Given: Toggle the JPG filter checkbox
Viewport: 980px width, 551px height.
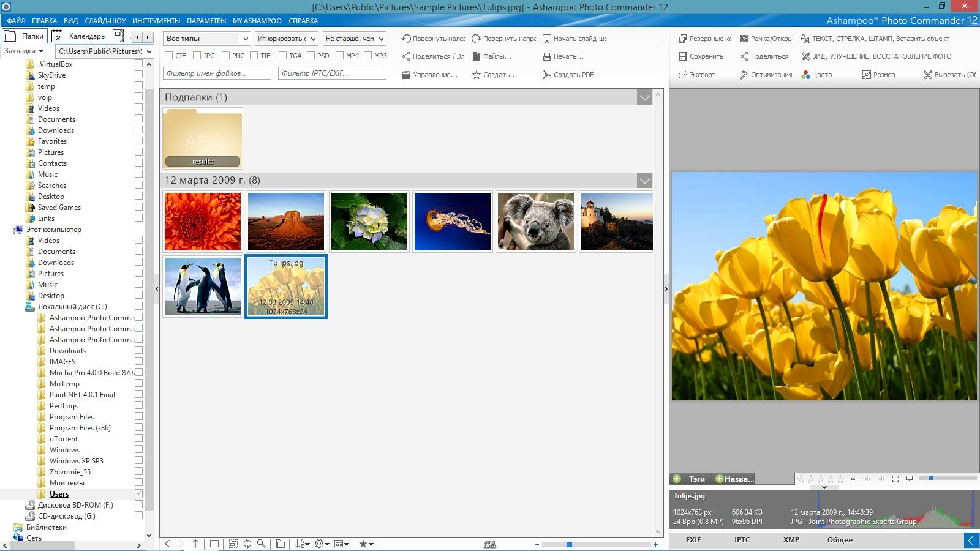Looking at the screenshot, I should coord(197,56).
